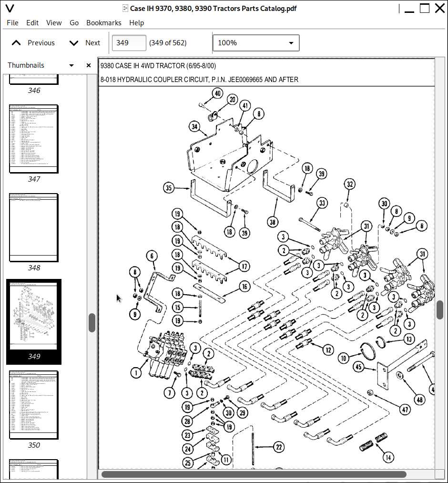
Task: Click callout number 16 in diagram
Action: (244, 287)
